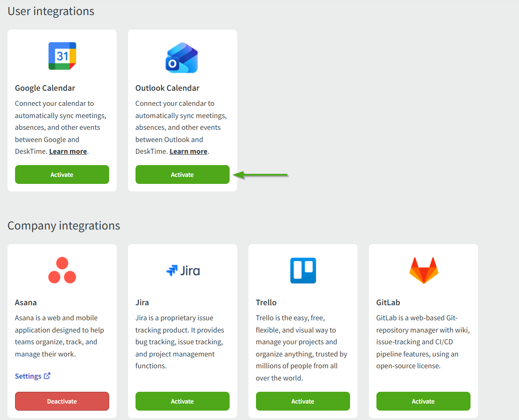Image resolution: width=519 pixels, height=420 pixels.
Task: Click the Outlook Calendar card title
Action: click(x=168, y=88)
